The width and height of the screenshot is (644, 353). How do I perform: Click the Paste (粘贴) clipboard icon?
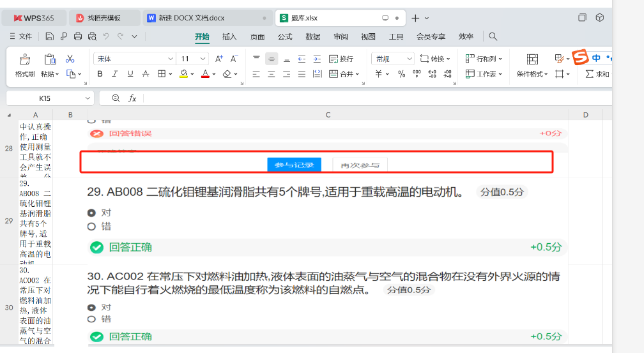50,60
